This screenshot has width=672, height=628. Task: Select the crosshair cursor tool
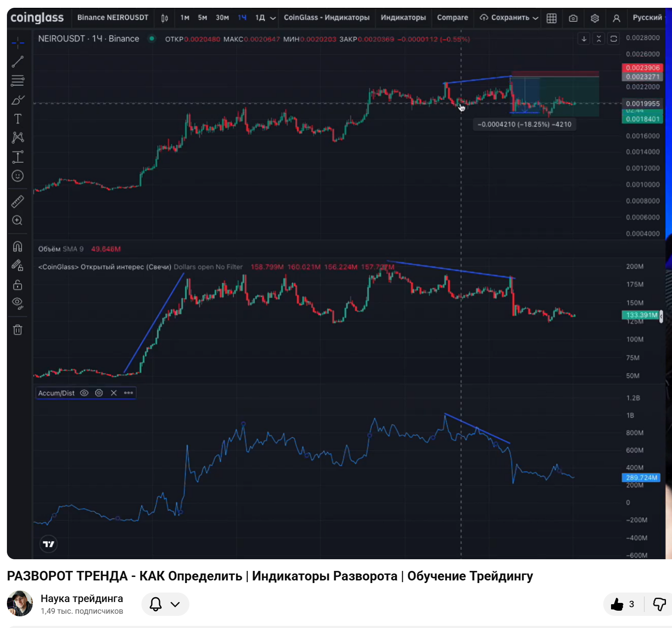point(18,42)
